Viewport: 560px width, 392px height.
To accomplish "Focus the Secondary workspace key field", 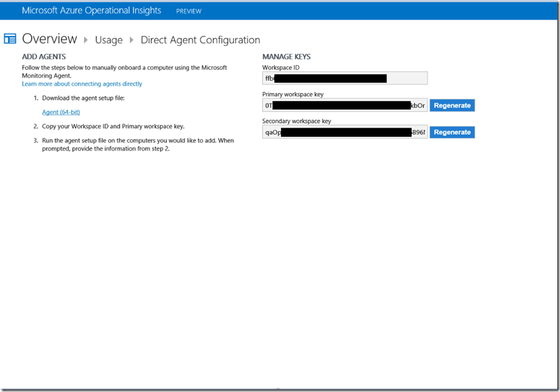I will click(345, 132).
